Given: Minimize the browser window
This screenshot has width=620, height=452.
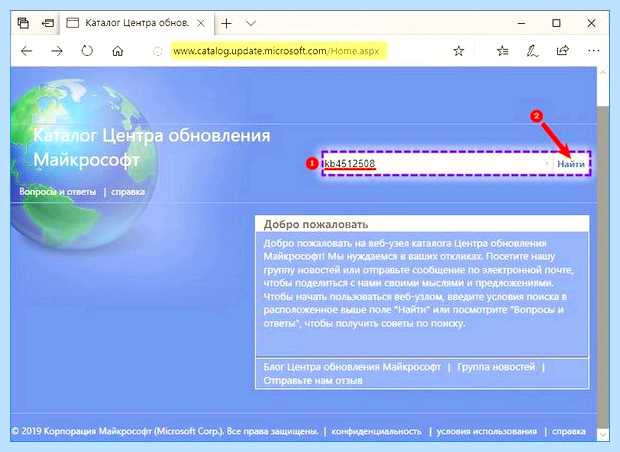Looking at the screenshot, I should tap(521, 23).
